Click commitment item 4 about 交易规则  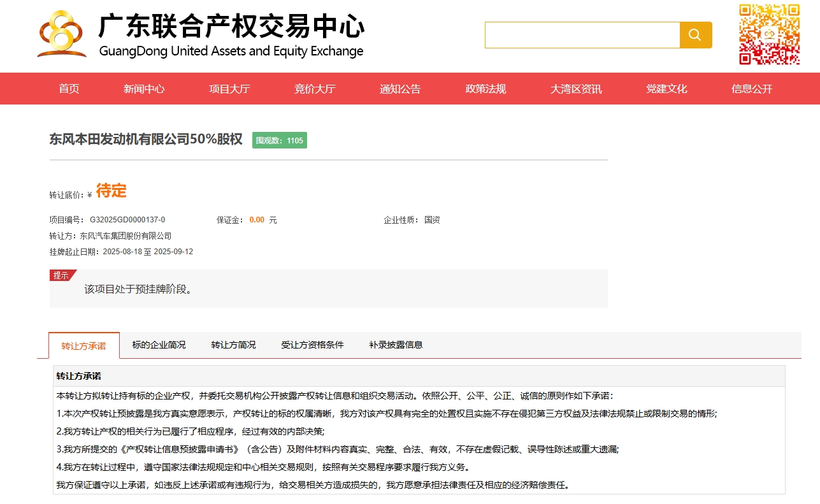click(x=263, y=467)
